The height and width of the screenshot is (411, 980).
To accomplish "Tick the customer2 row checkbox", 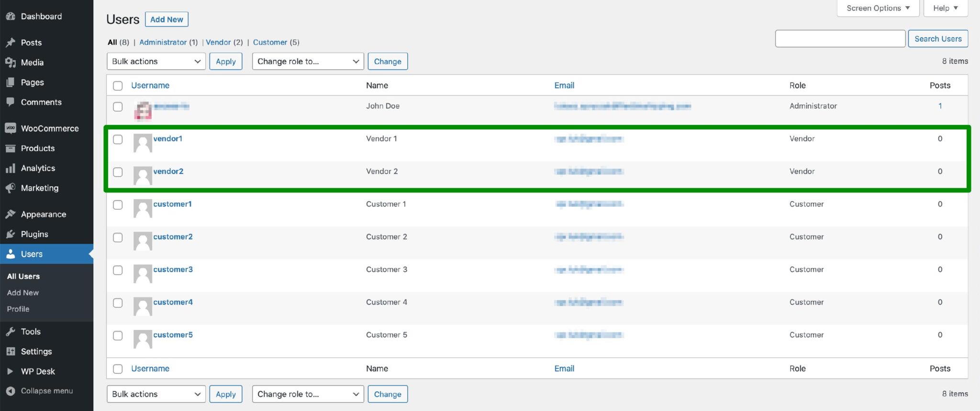I will pyautogui.click(x=118, y=238).
